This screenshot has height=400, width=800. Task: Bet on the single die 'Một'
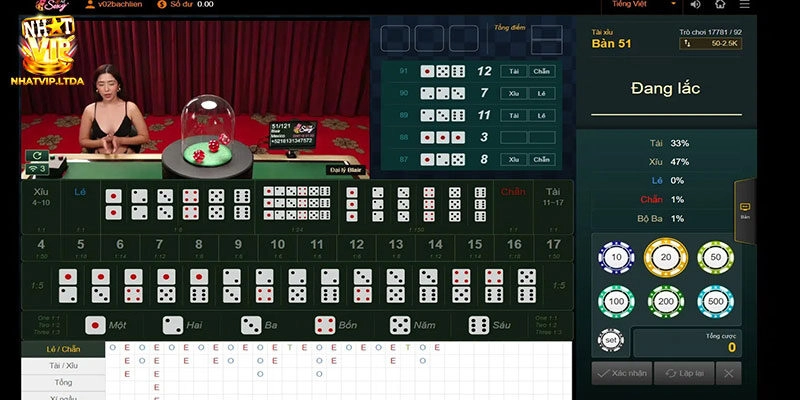click(107, 325)
